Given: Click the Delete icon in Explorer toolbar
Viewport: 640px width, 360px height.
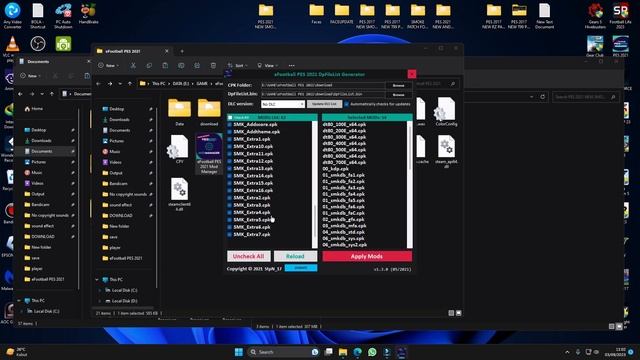Looking at the screenshot, I should pos(213,65).
